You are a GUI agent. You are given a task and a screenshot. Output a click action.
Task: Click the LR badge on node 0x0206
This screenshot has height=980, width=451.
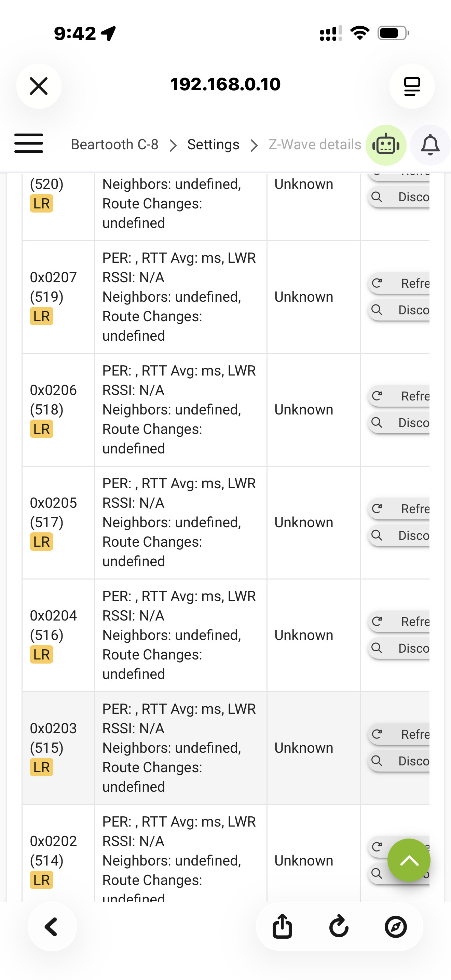coord(41,429)
